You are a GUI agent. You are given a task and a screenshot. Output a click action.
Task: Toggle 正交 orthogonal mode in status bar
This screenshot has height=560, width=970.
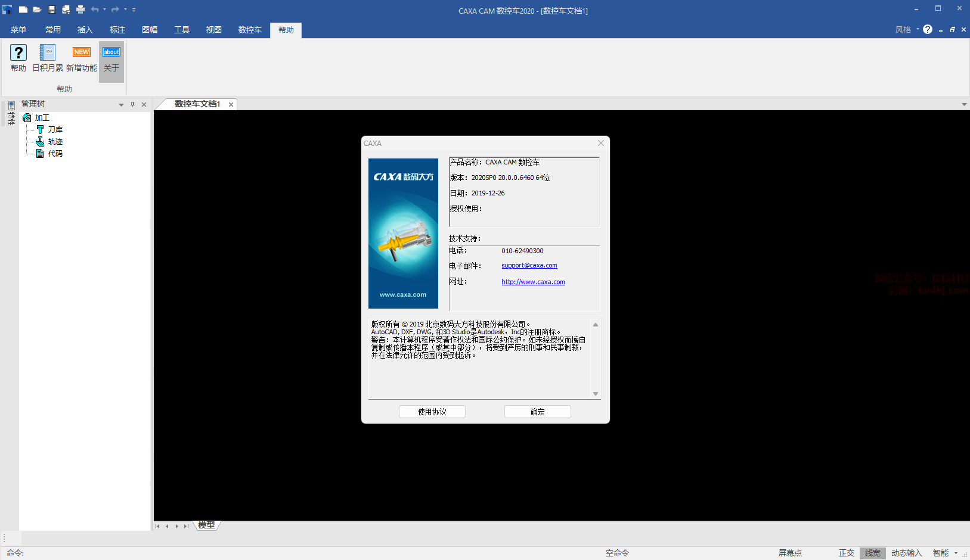(846, 553)
